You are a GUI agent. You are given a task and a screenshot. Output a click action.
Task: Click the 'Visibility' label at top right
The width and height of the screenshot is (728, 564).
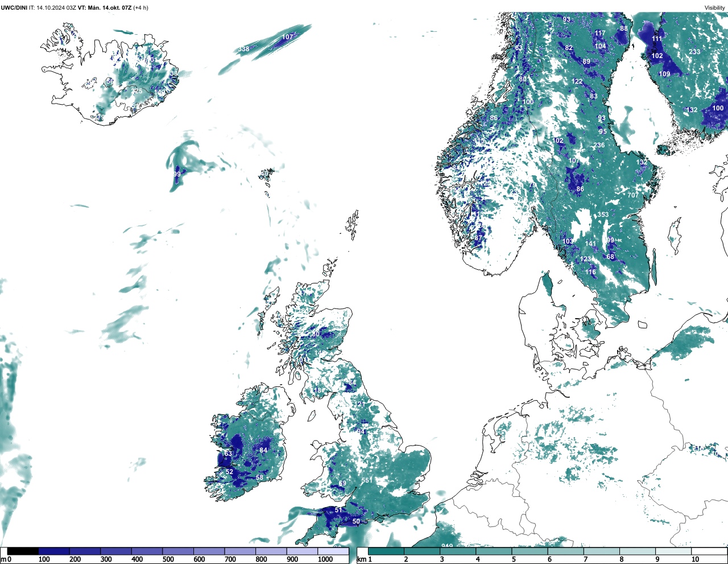[x=715, y=7]
